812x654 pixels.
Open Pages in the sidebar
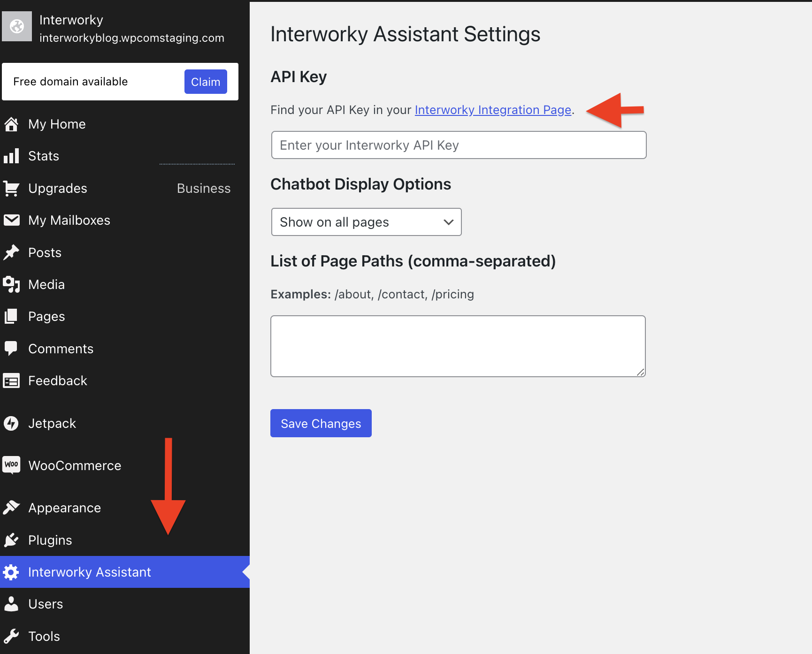tap(46, 317)
